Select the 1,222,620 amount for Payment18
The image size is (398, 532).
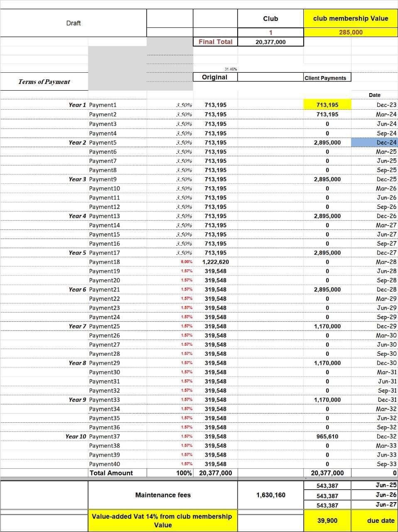(216, 262)
